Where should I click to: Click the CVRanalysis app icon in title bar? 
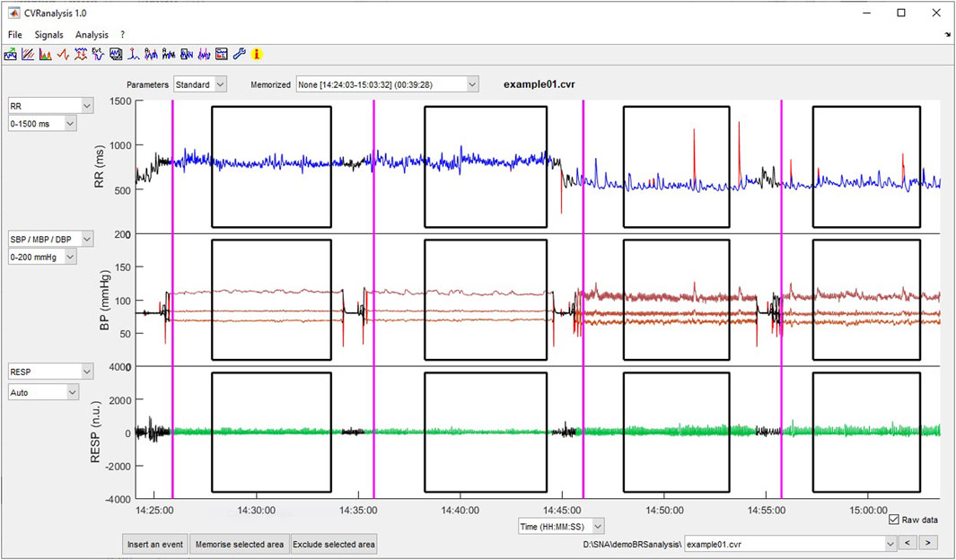(13, 13)
